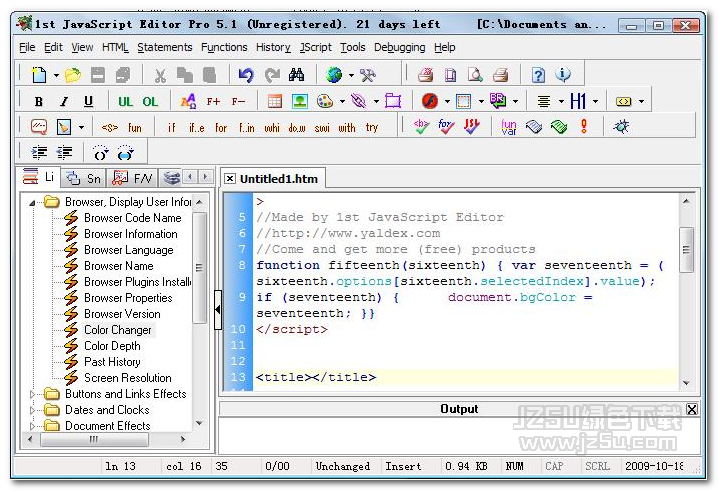
Task: Increase font size with F+
Action: [x=213, y=101]
